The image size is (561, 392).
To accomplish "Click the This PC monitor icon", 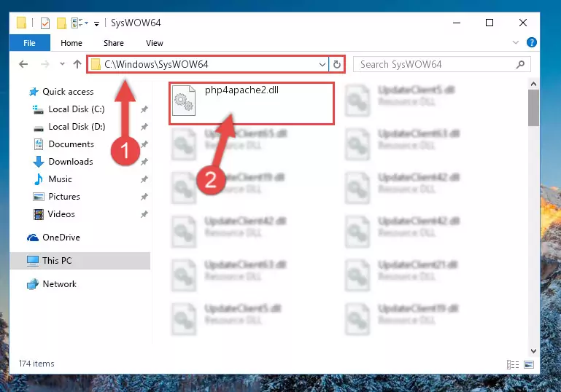I will pyautogui.click(x=33, y=261).
